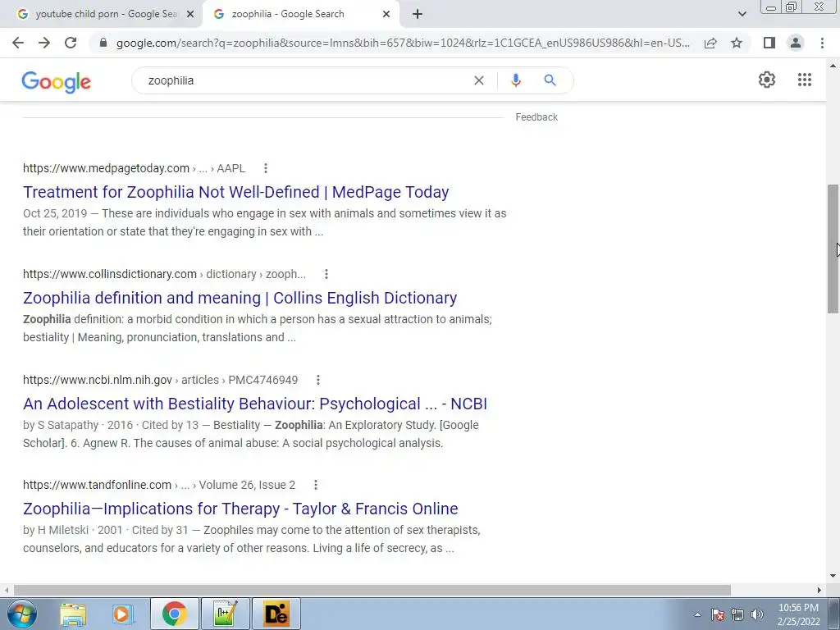
Task: Share this page using the share icon
Action: [x=710, y=43]
